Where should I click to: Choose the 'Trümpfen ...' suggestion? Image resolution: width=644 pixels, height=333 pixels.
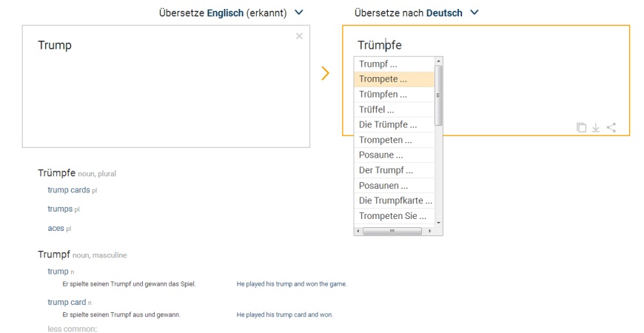click(394, 95)
